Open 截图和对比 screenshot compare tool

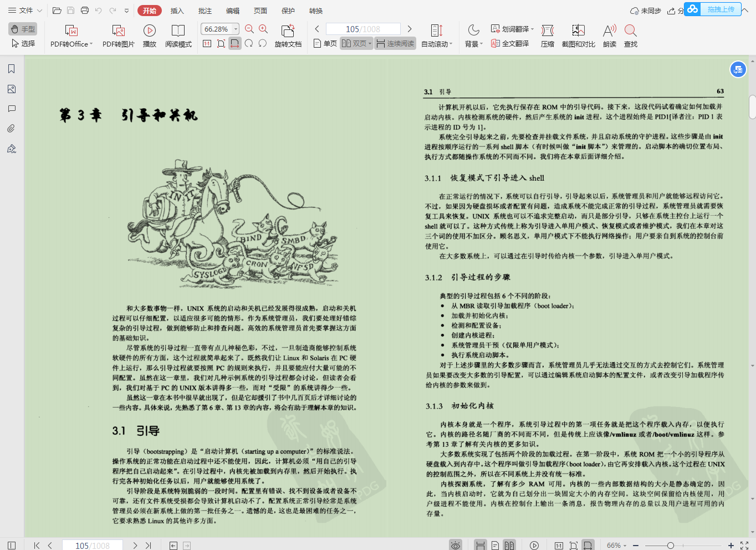(x=579, y=36)
